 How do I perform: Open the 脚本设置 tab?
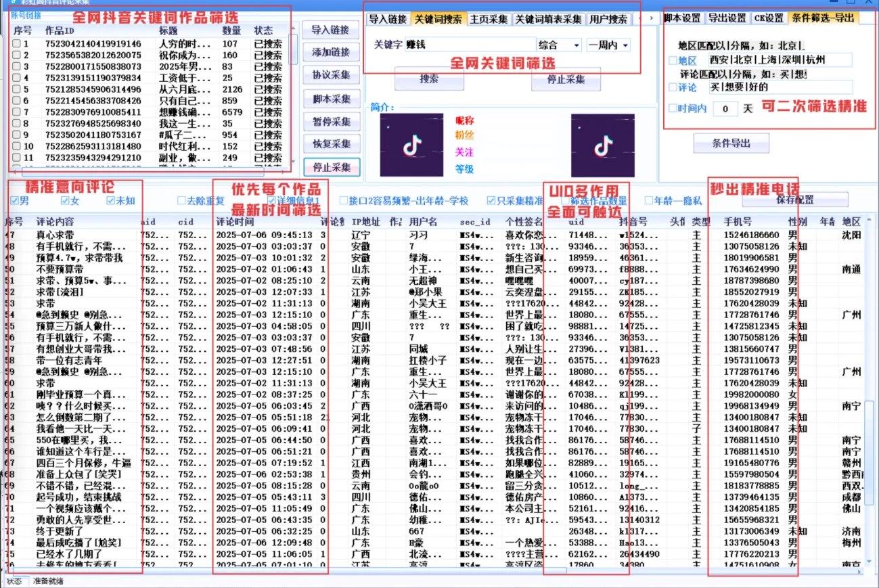682,18
